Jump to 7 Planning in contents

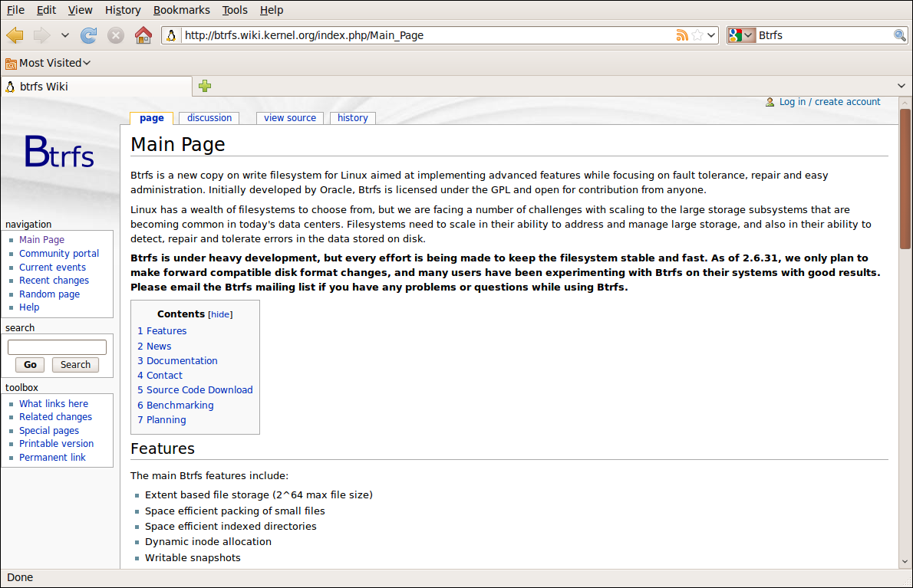162,420
